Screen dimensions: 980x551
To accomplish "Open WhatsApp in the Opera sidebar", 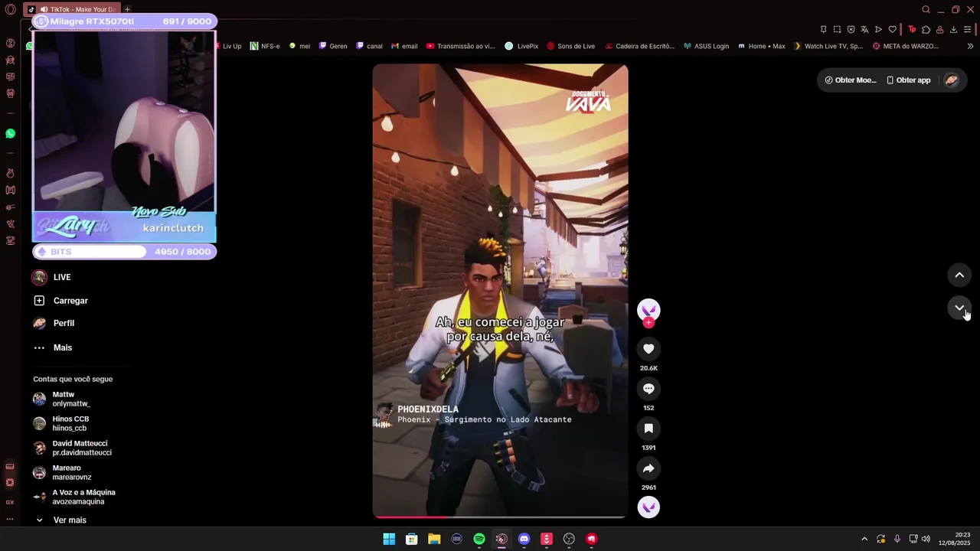I will pos(10,134).
